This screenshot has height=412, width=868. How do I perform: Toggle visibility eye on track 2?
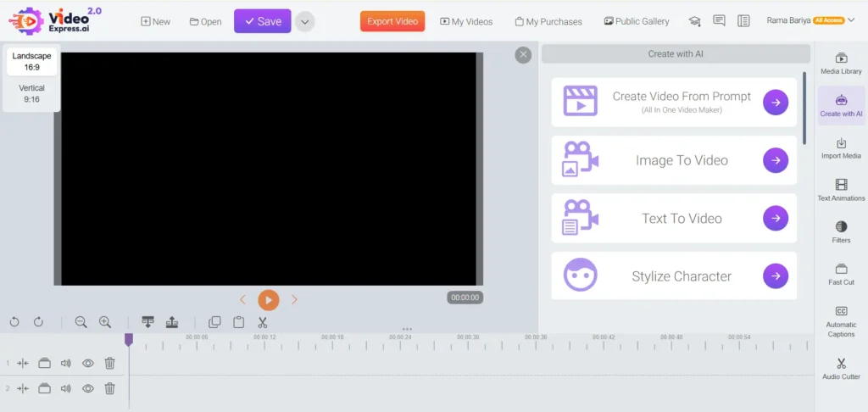pos(87,388)
